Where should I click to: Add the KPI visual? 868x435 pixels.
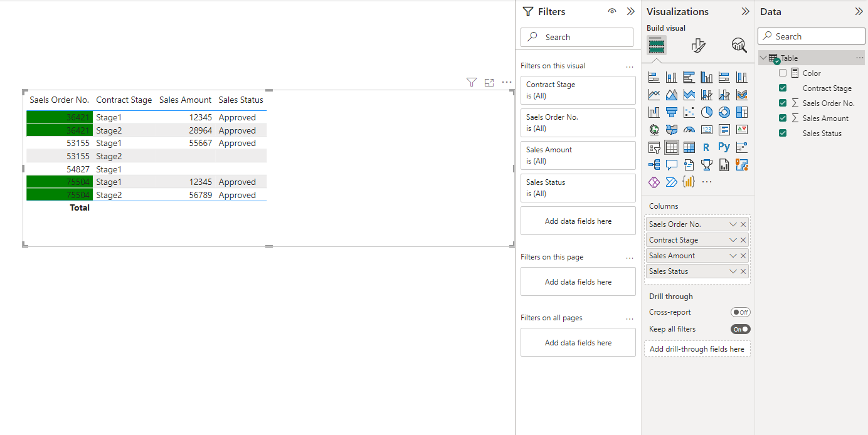pyautogui.click(x=742, y=130)
